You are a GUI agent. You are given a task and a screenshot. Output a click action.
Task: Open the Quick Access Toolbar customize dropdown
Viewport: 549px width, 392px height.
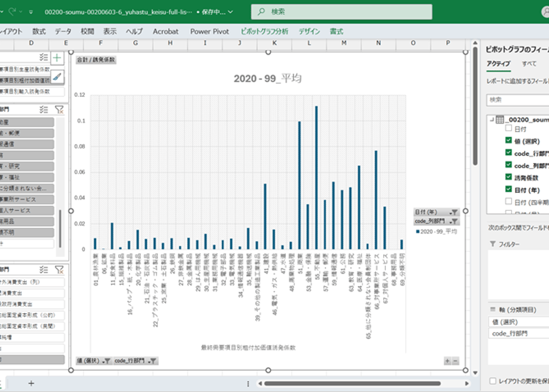(31, 12)
